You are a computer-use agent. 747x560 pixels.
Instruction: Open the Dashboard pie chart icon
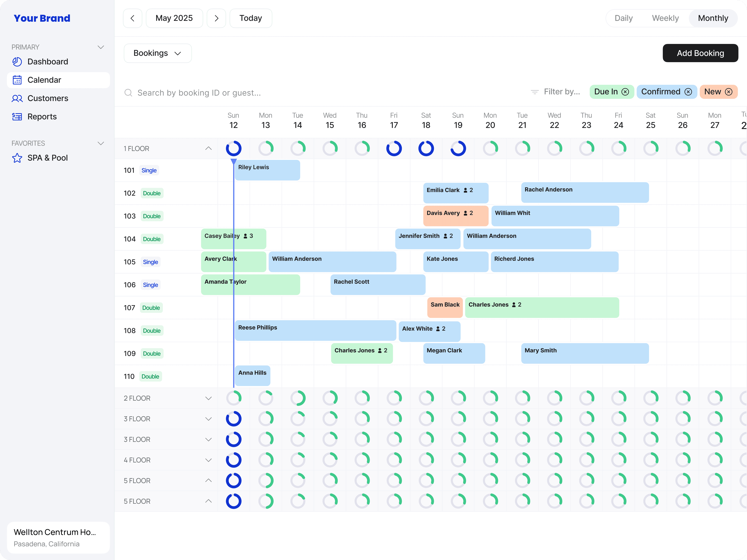(17, 62)
